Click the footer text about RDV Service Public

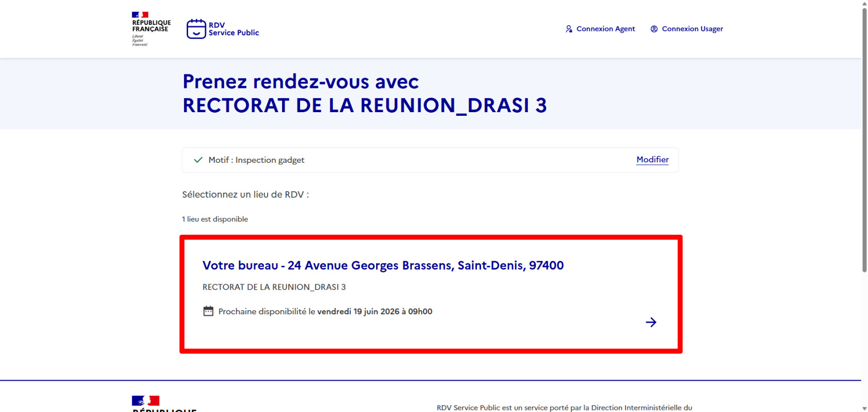coord(564,407)
